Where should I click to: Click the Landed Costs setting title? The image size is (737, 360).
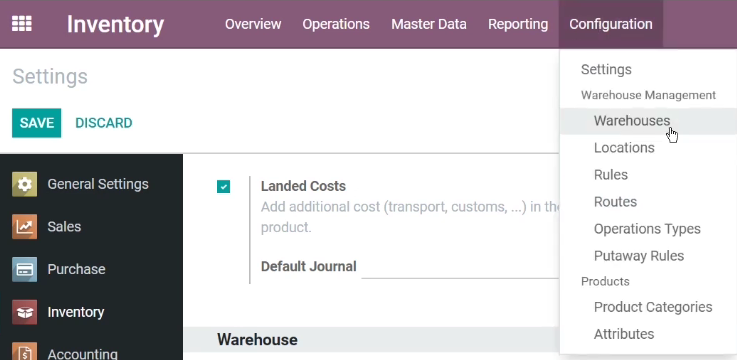click(303, 186)
